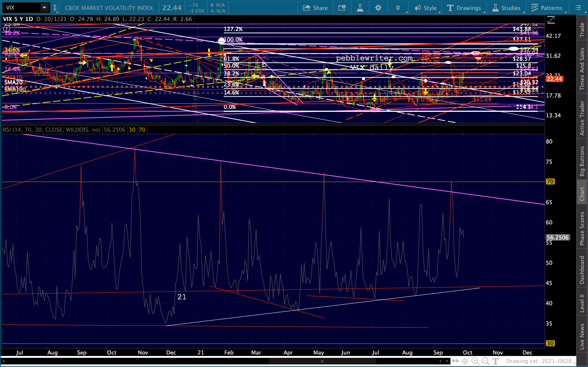Click the symbol link clip icon
This screenshot has height=367, width=588.
pyautogui.click(x=55, y=8)
